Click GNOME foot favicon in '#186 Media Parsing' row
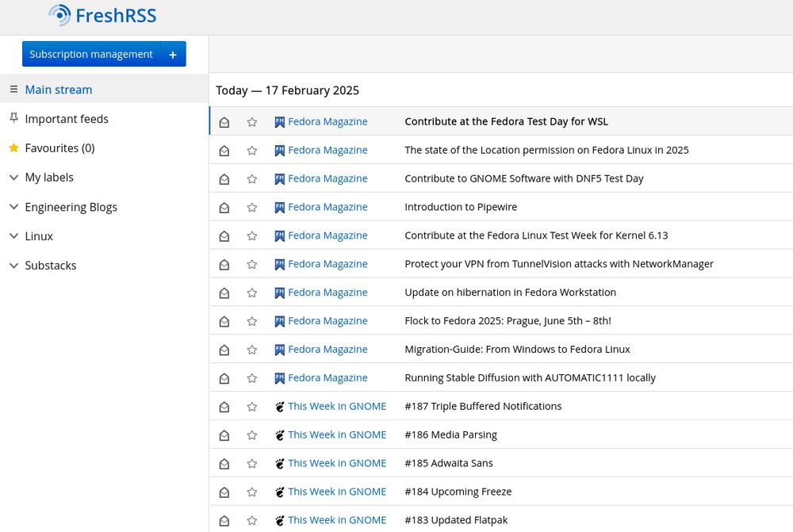793x532 pixels. [280, 435]
